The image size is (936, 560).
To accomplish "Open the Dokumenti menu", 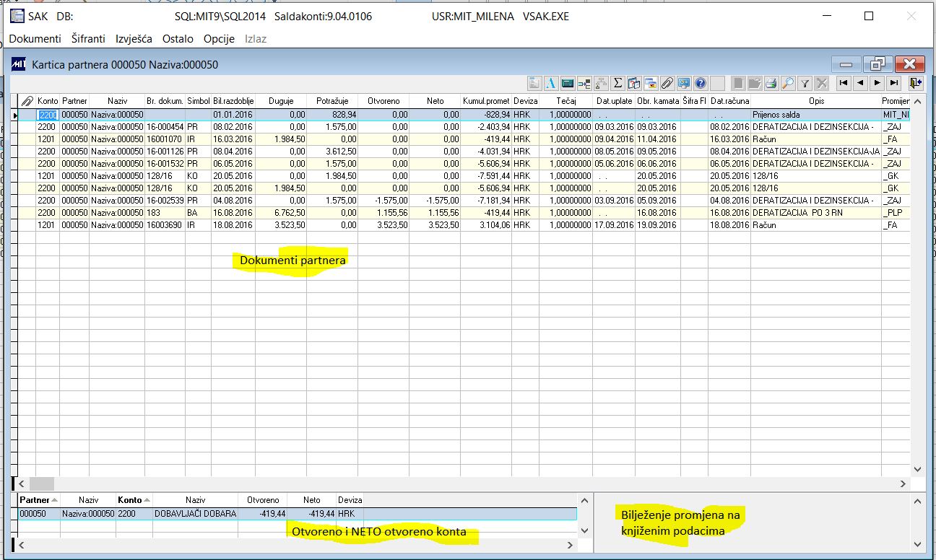I will point(35,38).
